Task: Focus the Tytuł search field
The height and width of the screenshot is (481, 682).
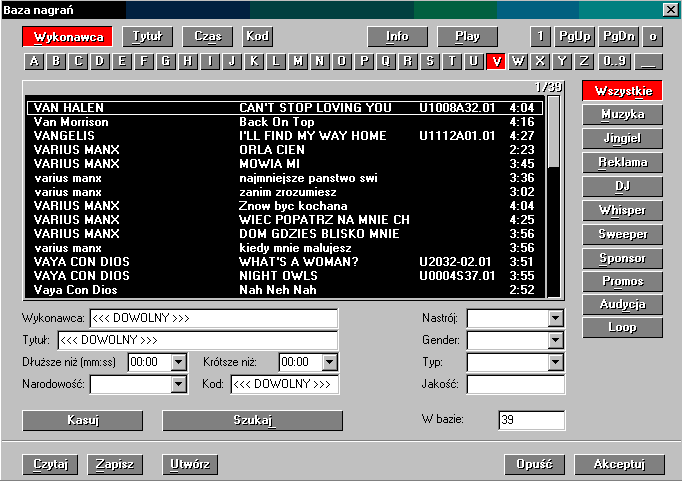Action: [x=197, y=340]
